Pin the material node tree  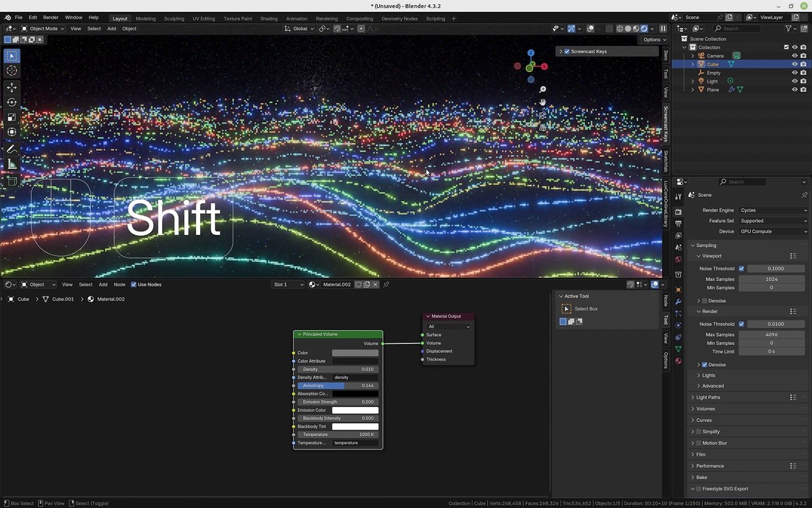coord(386,284)
